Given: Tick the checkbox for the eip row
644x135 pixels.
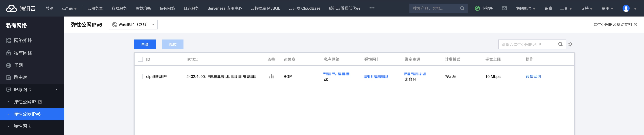Looking at the screenshot, I should (x=140, y=76).
